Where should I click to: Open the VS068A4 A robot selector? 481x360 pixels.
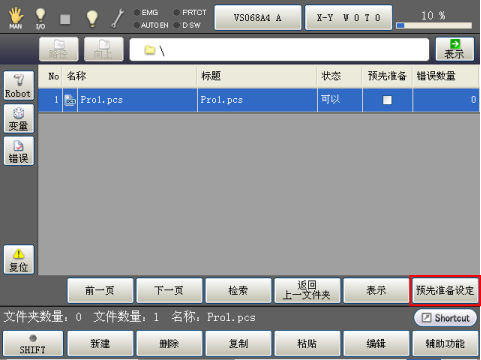coord(258,18)
